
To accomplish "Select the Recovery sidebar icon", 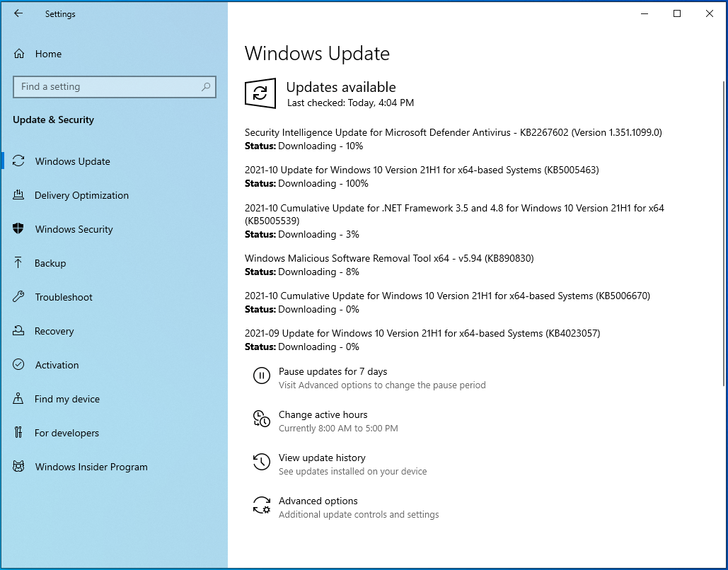I will (x=20, y=331).
